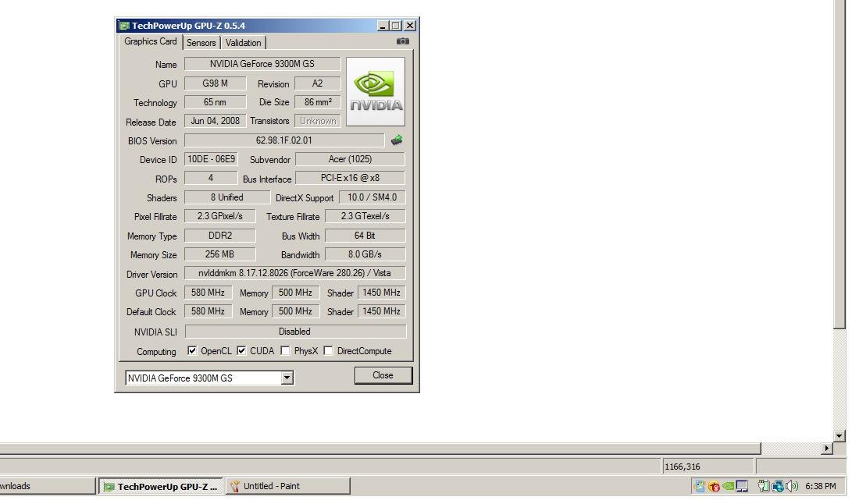Click the Release Date field Jun 04, 2008
Screen dimensions: 852x504
(x=216, y=121)
